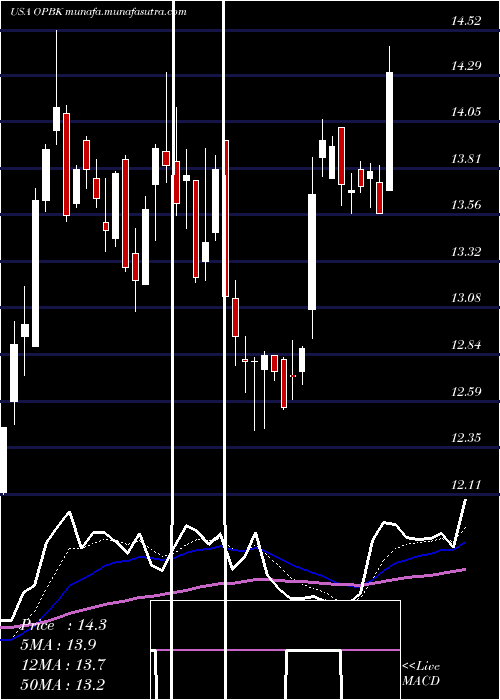Click the 50MA : 13.2 readout
Screen dimensions: 500x700
click(64, 684)
